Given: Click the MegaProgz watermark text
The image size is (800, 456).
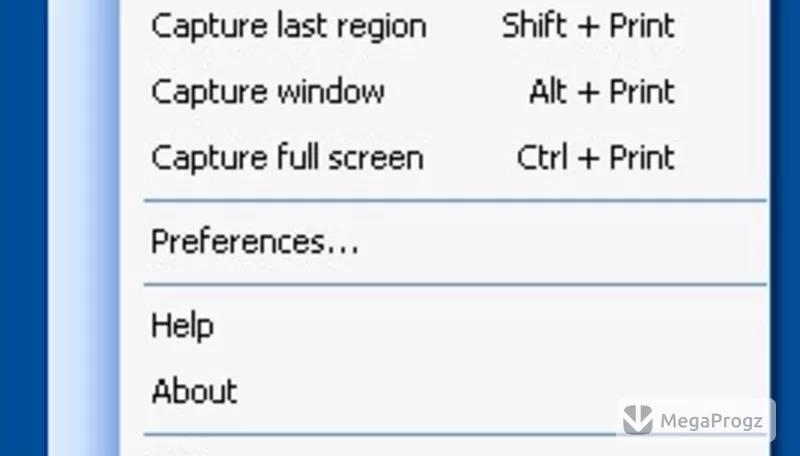Looking at the screenshot, I should 711,421.
